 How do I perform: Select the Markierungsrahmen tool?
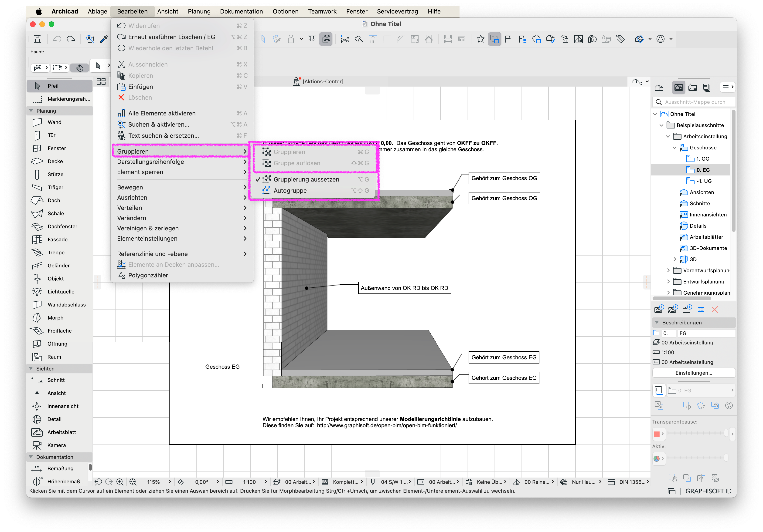coord(59,99)
